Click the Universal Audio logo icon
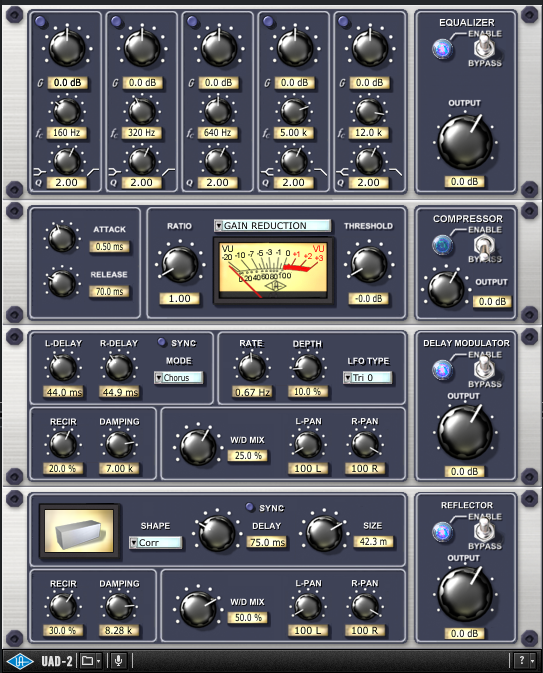The width and height of the screenshot is (543, 673). 20,661
